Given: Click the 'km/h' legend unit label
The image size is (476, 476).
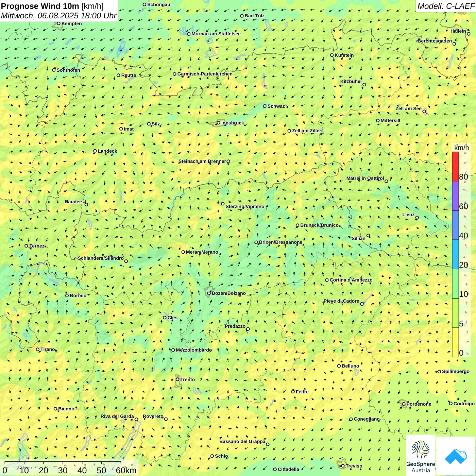Looking at the screenshot, I should [x=461, y=148].
